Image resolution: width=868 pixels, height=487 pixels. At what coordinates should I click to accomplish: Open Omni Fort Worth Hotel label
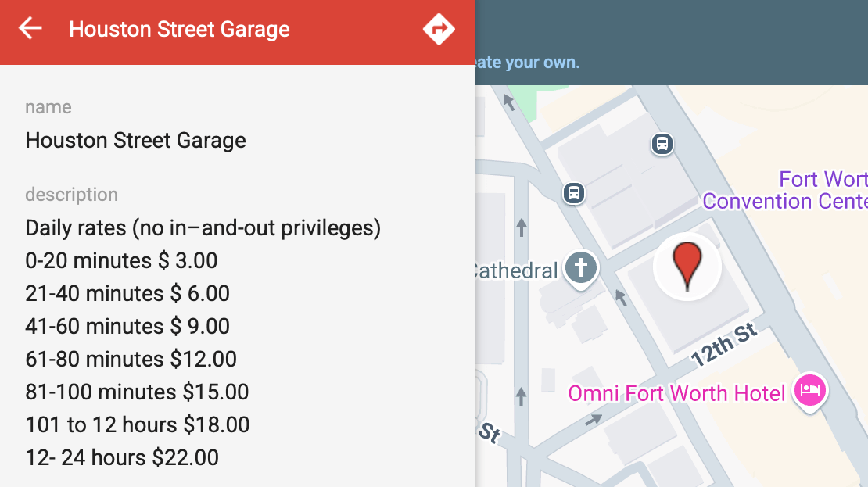tap(676, 393)
